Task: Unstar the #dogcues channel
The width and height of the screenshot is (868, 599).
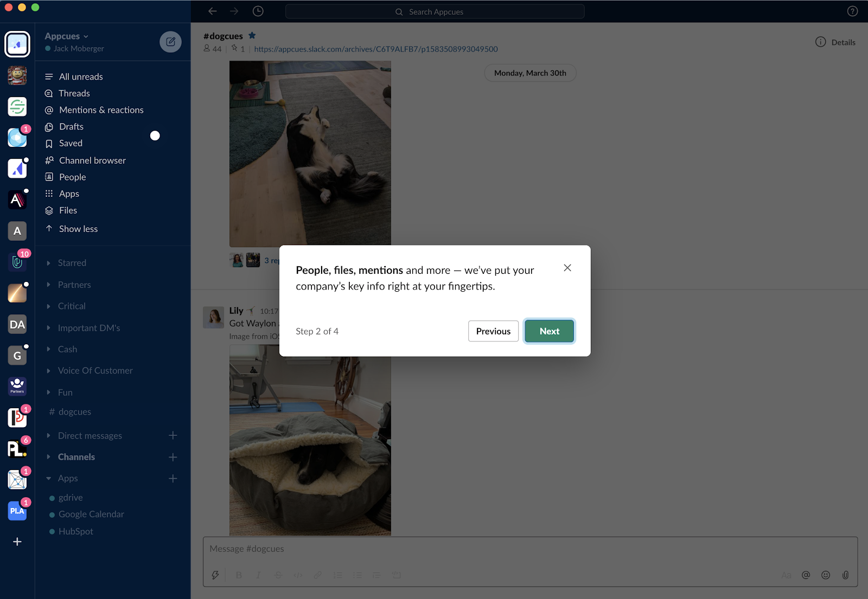Action: coord(252,35)
